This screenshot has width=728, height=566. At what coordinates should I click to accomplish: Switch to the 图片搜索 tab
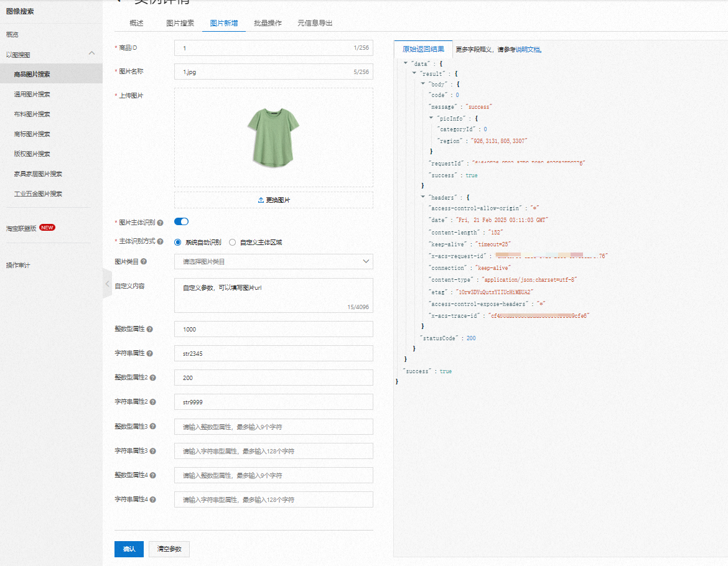tap(180, 23)
